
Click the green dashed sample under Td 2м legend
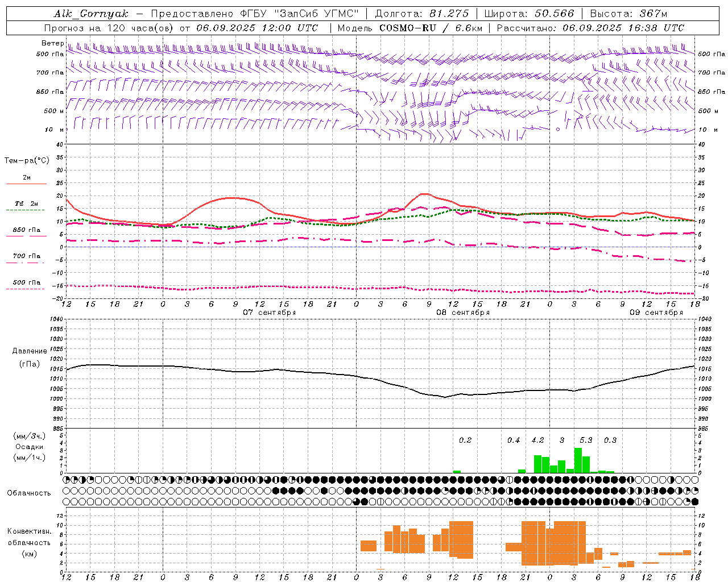click(26, 210)
